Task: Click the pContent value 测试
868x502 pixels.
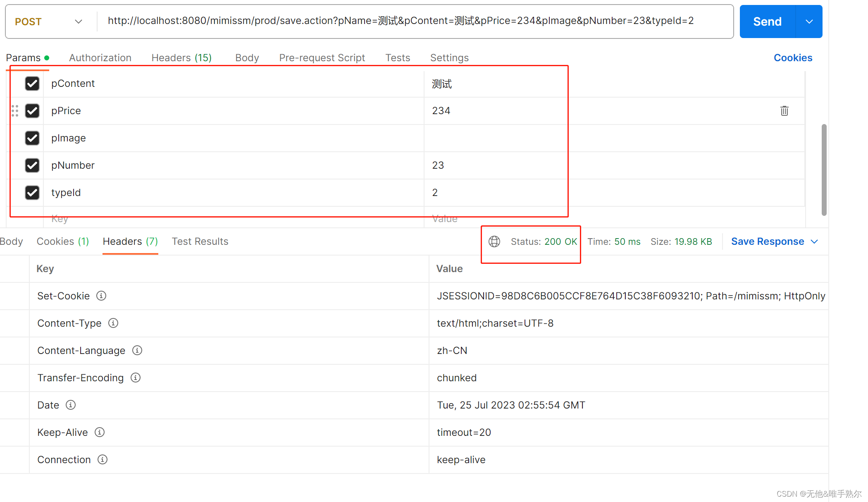Action: coord(442,84)
